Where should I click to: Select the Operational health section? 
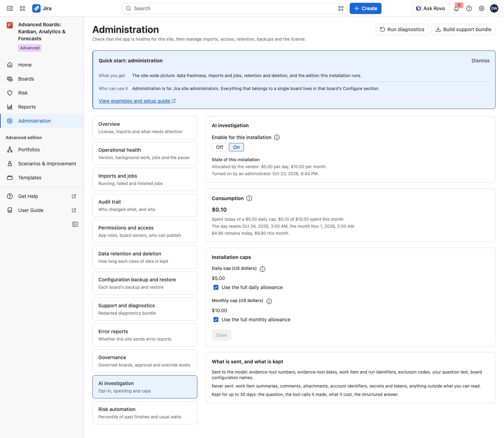(145, 153)
